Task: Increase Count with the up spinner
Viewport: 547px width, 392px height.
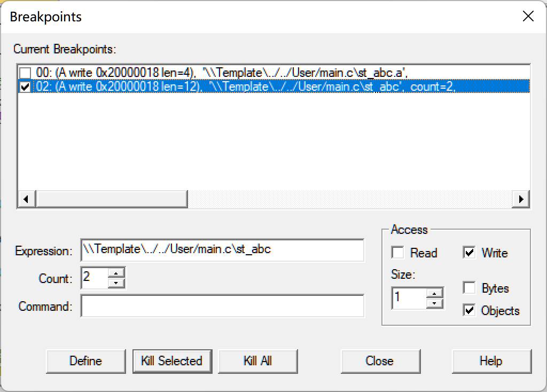Action: point(116,273)
